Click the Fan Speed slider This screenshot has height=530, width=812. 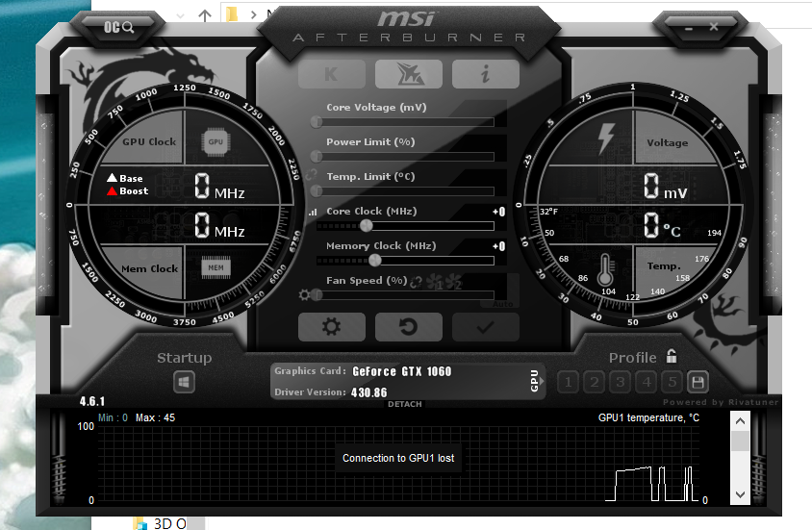click(x=405, y=295)
